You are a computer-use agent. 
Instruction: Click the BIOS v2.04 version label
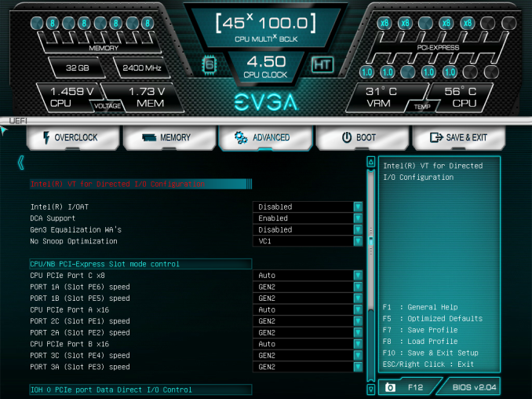click(x=474, y=387)
